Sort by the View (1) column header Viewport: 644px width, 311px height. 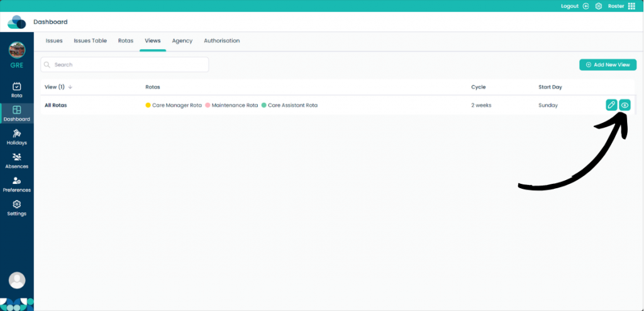[x=58, y=88]
